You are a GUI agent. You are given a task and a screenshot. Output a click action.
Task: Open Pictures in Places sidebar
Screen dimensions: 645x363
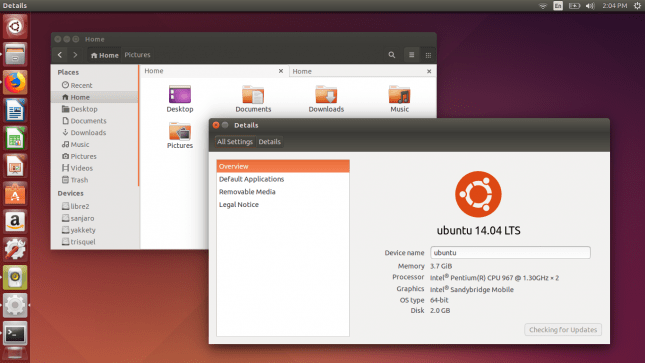95,156
